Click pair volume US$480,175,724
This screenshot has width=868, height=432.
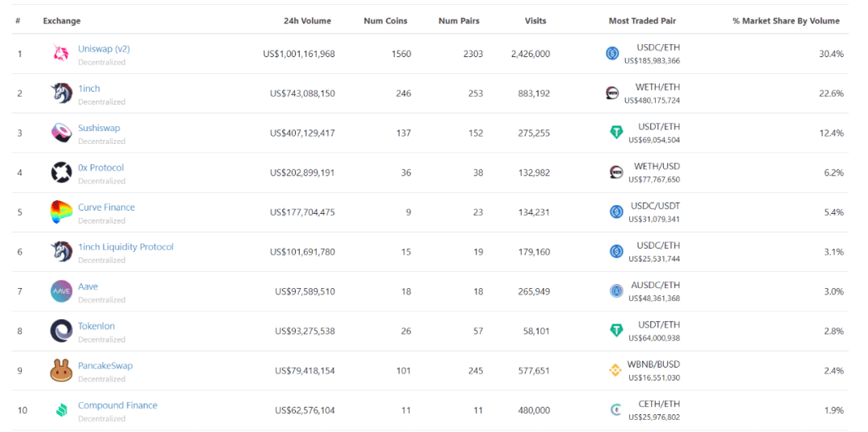tap(652, 101)
